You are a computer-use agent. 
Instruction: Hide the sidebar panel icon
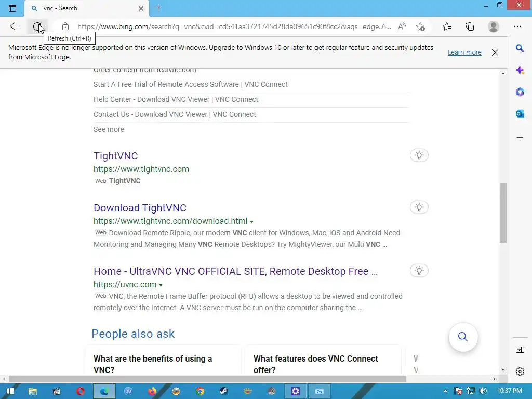tap(520, 350)
